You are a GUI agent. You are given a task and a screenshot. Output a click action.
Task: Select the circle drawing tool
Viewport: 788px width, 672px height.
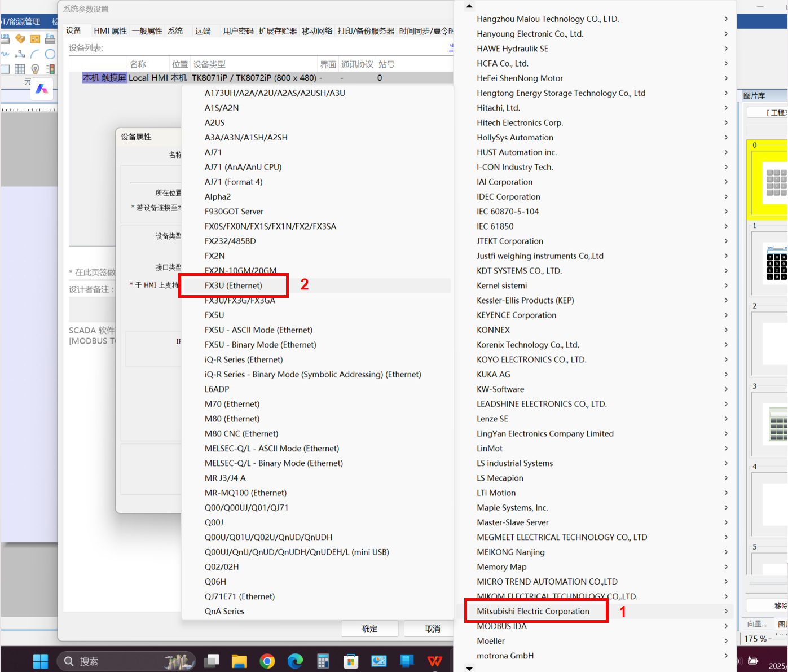(50, 54)
